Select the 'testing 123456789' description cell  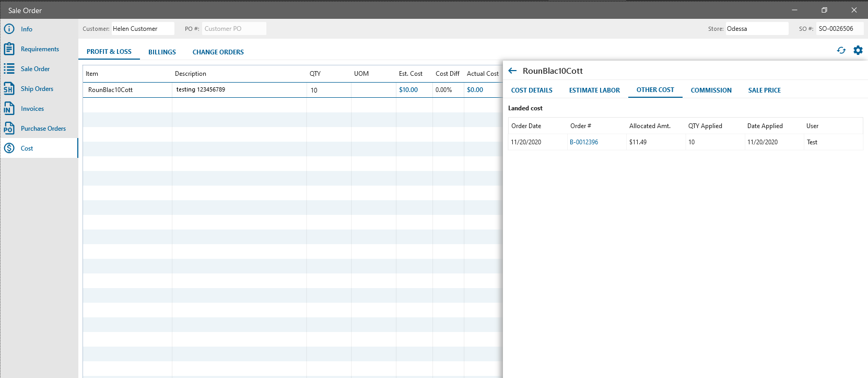point(239,90)
